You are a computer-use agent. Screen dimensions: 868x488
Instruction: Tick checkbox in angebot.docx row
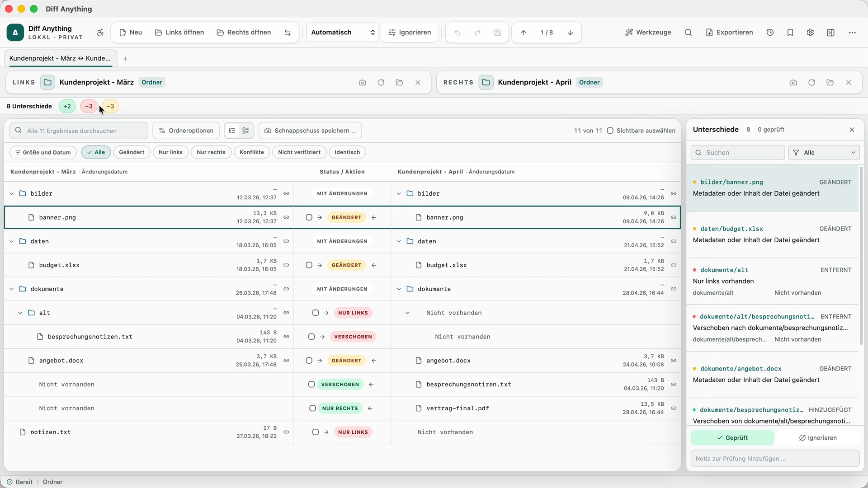tap(309, 361)
